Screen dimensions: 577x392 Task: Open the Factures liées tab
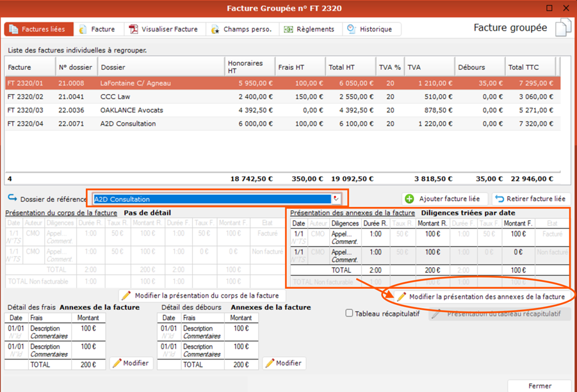click(x=37, y=29)
